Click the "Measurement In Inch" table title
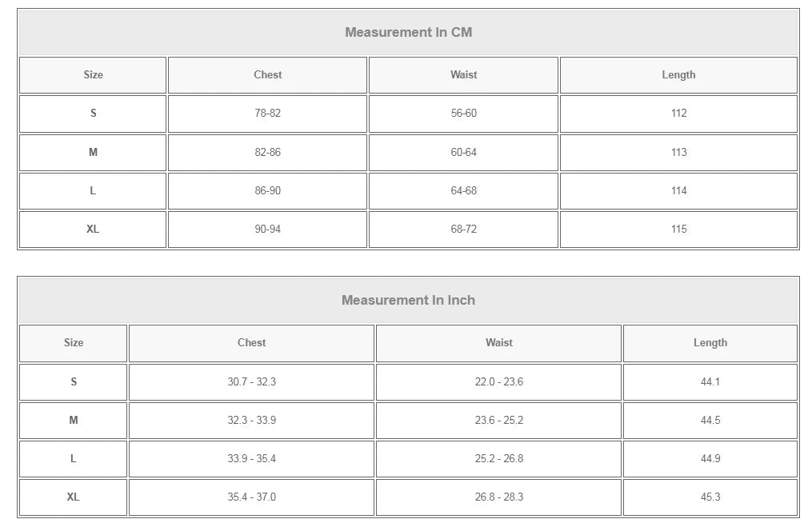The height and width of the screenshot is (527, 812). [408, 301]
